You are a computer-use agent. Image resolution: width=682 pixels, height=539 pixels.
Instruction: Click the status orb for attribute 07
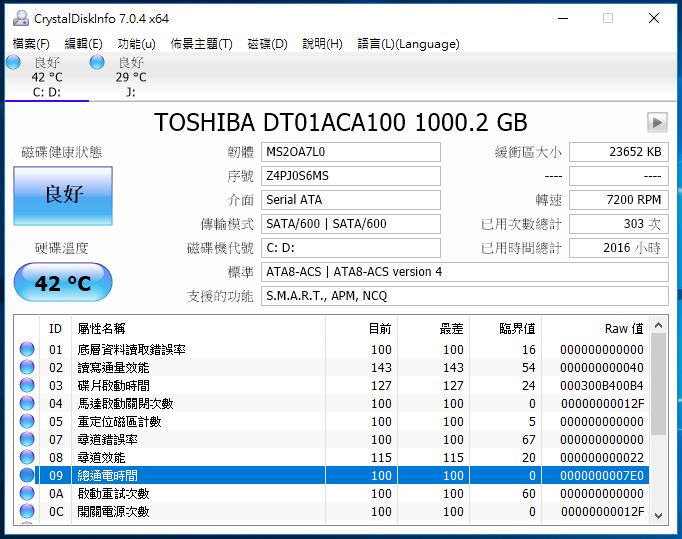pyautogui.click(x=27, y=439)
